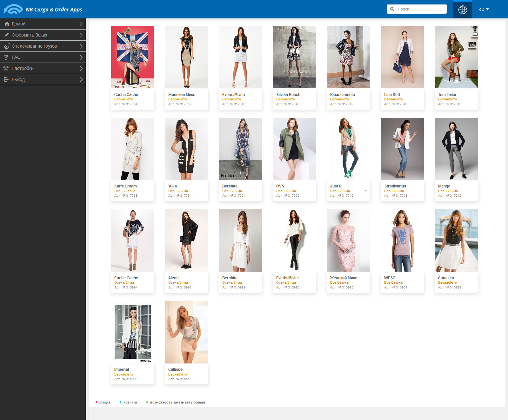Click the blue новинка legend dot
508x420 pixels.
(120, 402)
